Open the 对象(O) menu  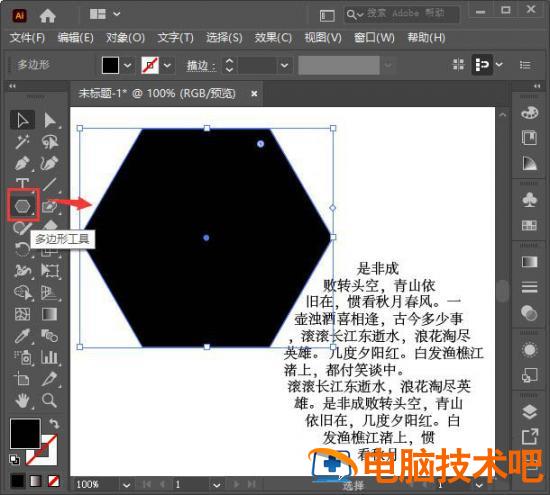pos(125,38)
